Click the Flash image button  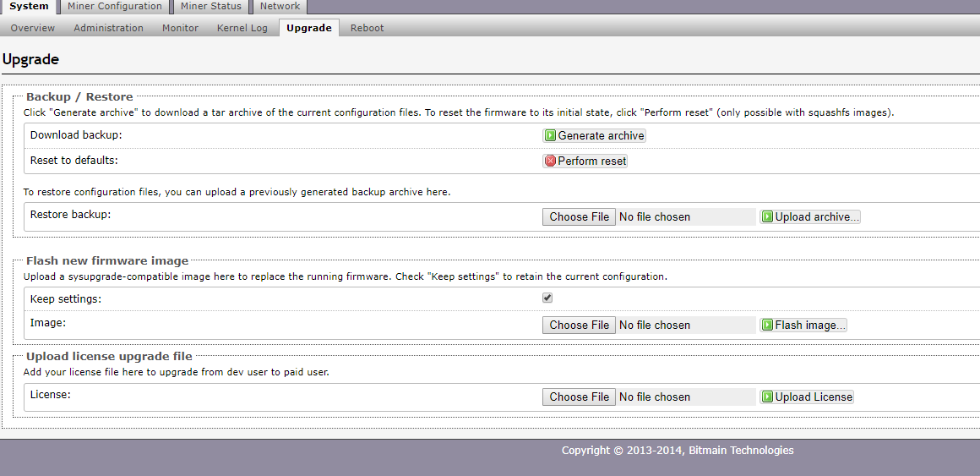[803, 326]
